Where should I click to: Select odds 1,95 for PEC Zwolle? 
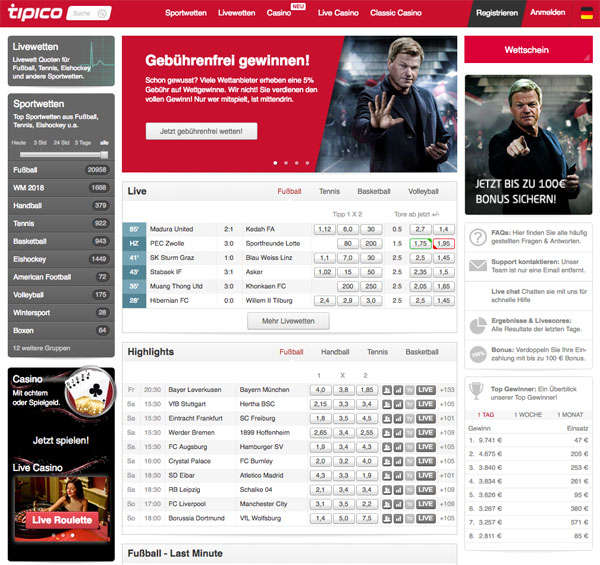pos(443,244)
